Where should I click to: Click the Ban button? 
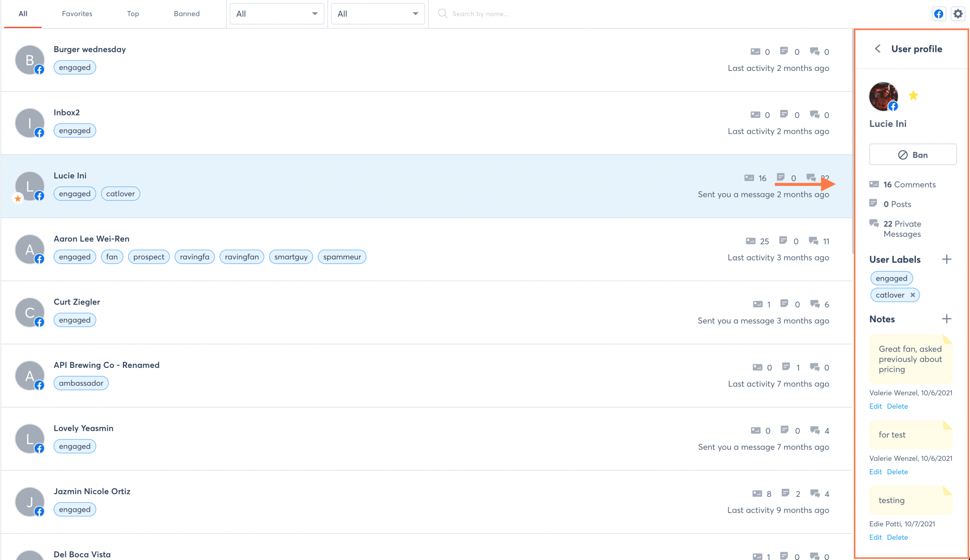click(x=913, y=155)
